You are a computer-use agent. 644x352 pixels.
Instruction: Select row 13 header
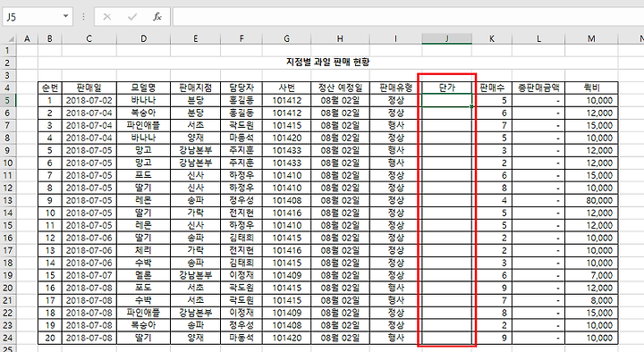tap(8, 200)
